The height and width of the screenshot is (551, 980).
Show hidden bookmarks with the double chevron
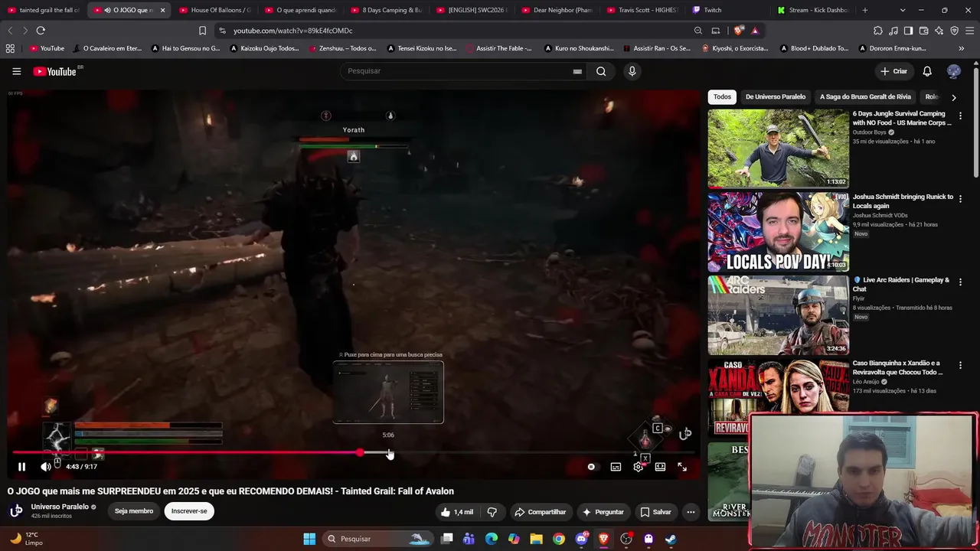(x=961, y=48)
